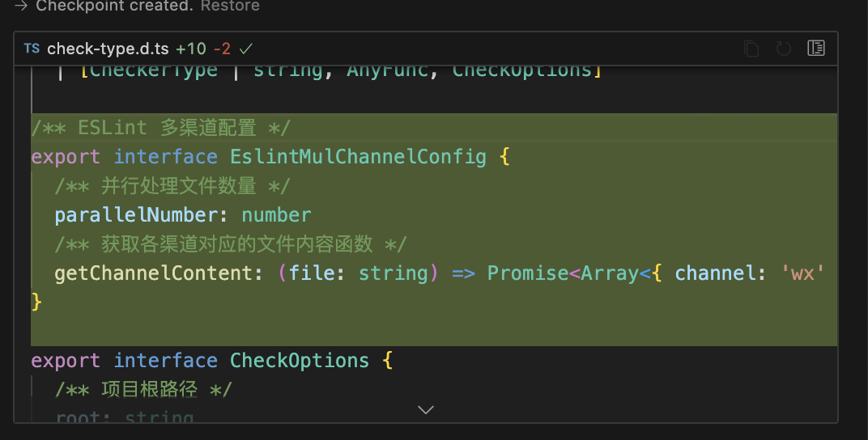
Task: Click the 并行处理文件数量 comment
Action: pos(172,186)
